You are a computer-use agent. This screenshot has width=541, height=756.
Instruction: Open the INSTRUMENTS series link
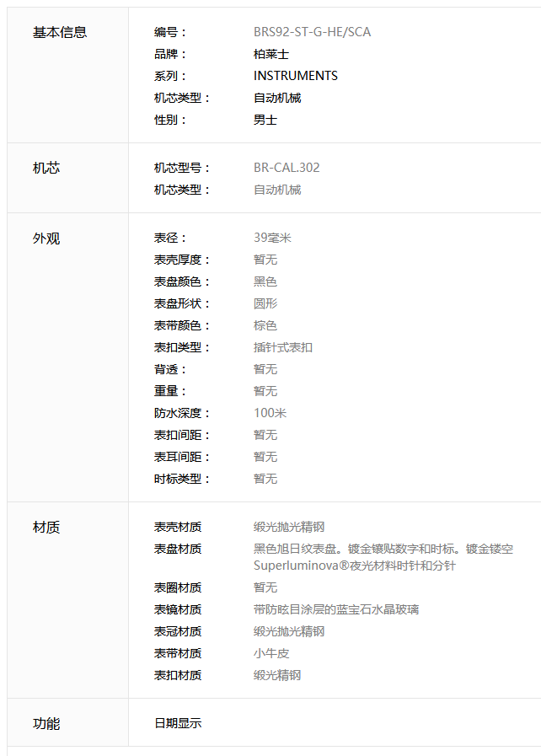(296, 76)
